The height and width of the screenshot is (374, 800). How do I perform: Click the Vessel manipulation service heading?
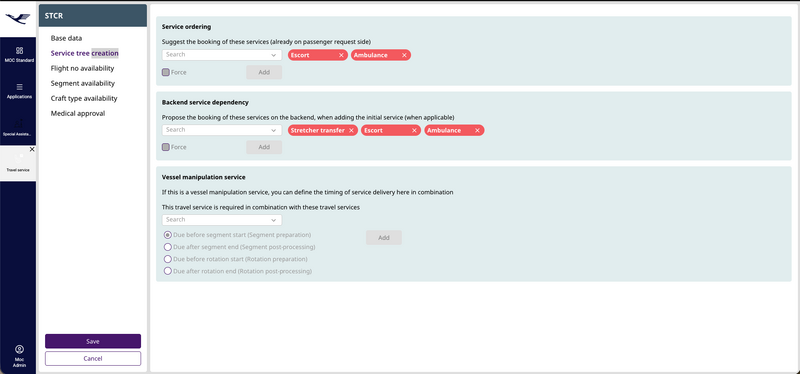coord(204,177)
